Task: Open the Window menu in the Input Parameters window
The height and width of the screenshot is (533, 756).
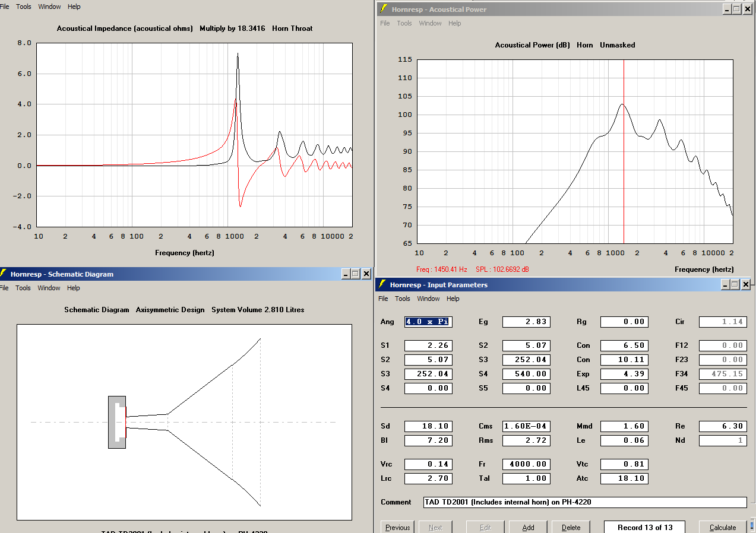Action: point(428,299)
